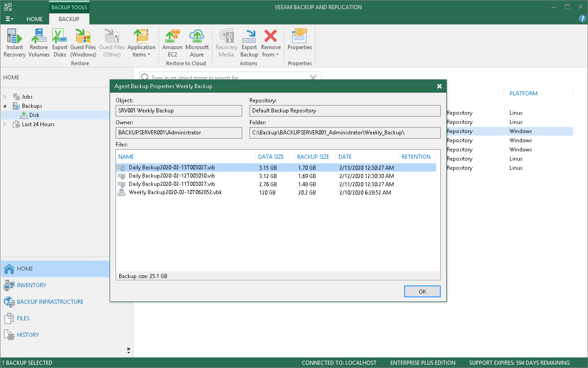Select Backups in the navigation tree
The height and width of the screenshot is (368, 588).
pos(32,106)
